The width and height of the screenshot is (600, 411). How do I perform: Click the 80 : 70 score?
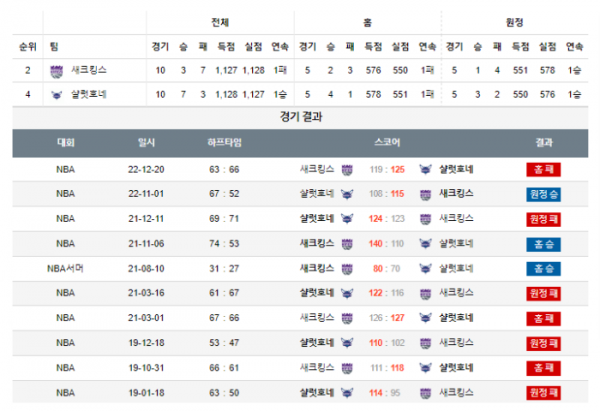pyautogui.click(x=387, y=269)
